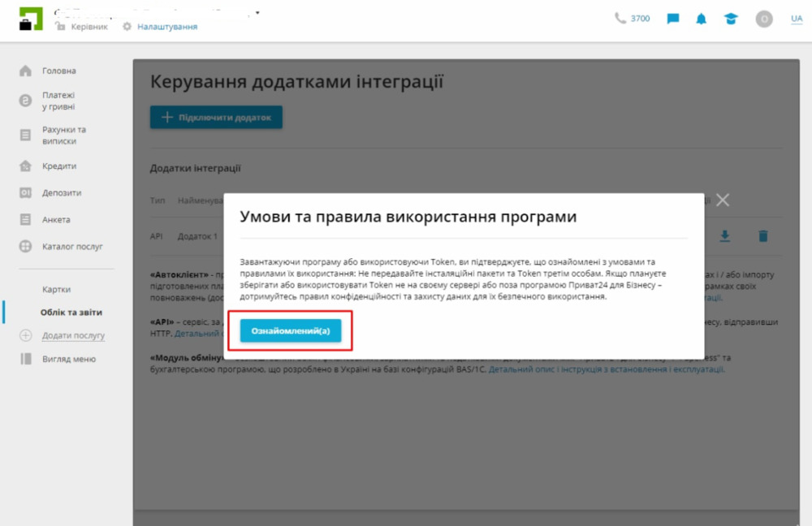Close the terms dialog with X
The height and width of the screenshot is (526, 812).
pyautogui.click(x=723, y=200)
